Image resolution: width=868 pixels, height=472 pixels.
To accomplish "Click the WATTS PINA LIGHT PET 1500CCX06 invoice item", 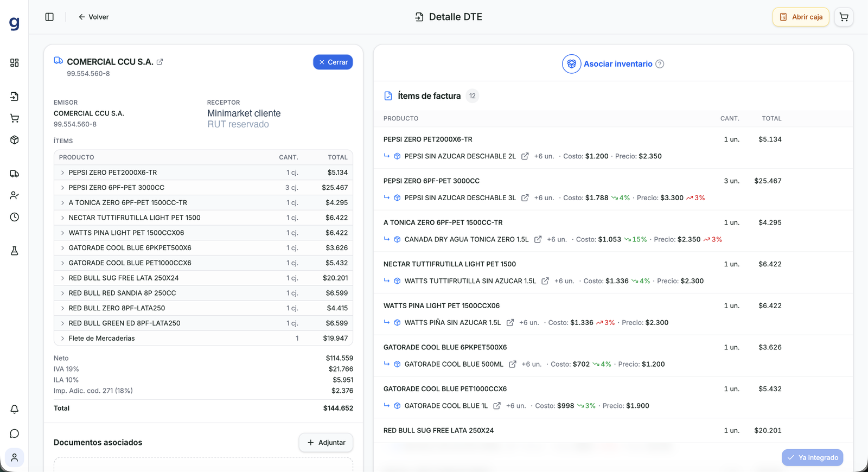I will [442, 306].
